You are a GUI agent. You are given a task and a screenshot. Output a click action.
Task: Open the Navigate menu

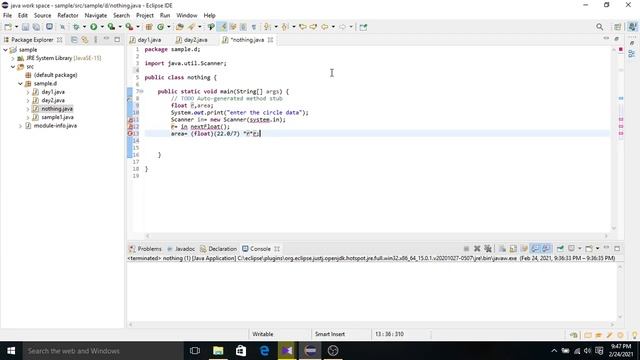click(x=96, y=16)
